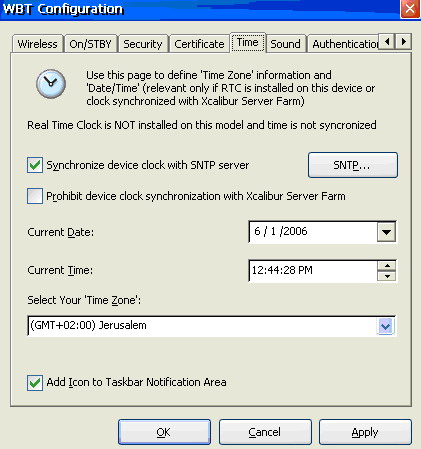Open the Security tab
The height and width of the screenshot is (449, 421).
pos(143,44)
